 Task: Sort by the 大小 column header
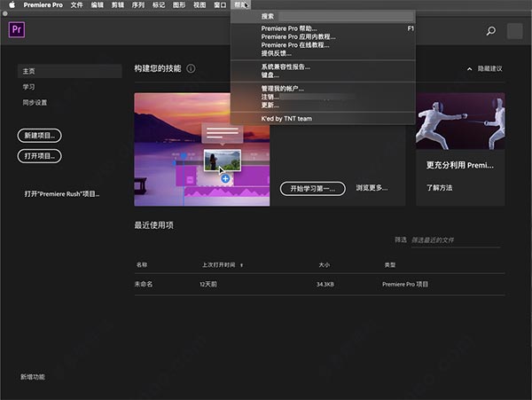click(325, 265)
